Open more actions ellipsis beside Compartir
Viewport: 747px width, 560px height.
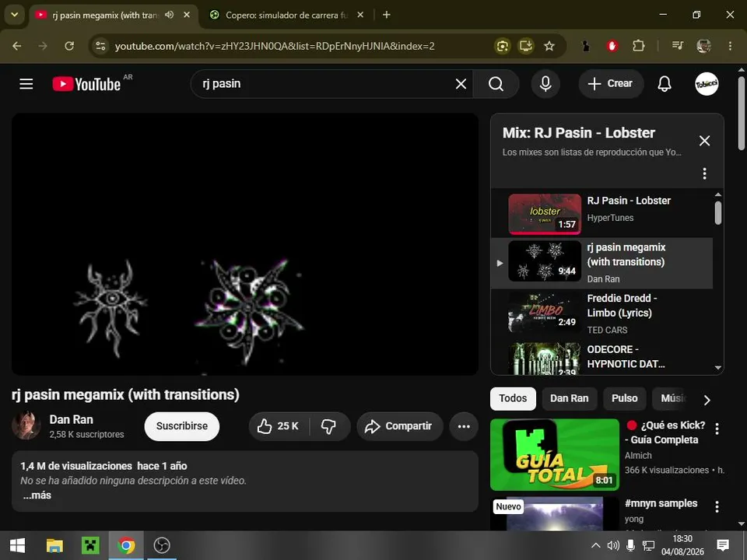tap(464, 426)
